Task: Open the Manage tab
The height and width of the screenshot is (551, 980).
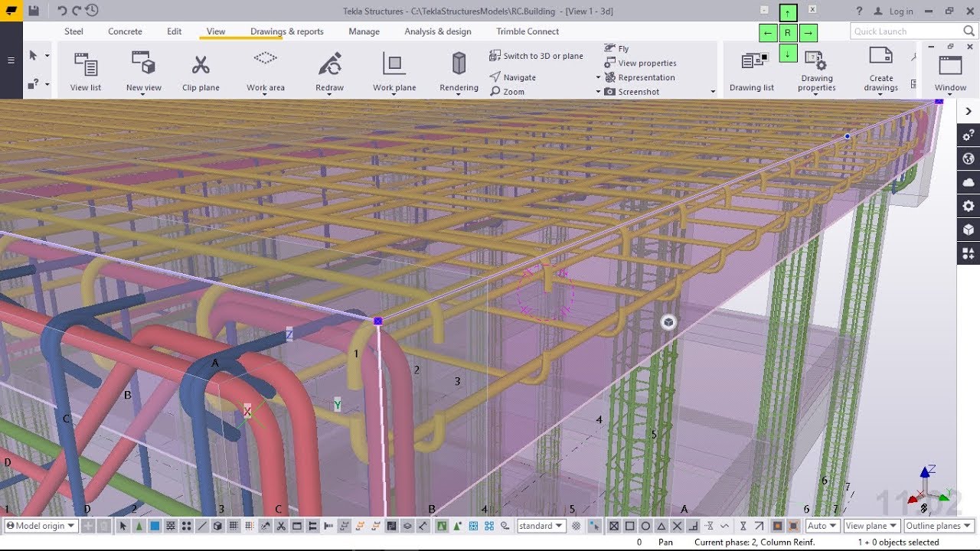Action: pyautogui.click(x=364, y=31)
